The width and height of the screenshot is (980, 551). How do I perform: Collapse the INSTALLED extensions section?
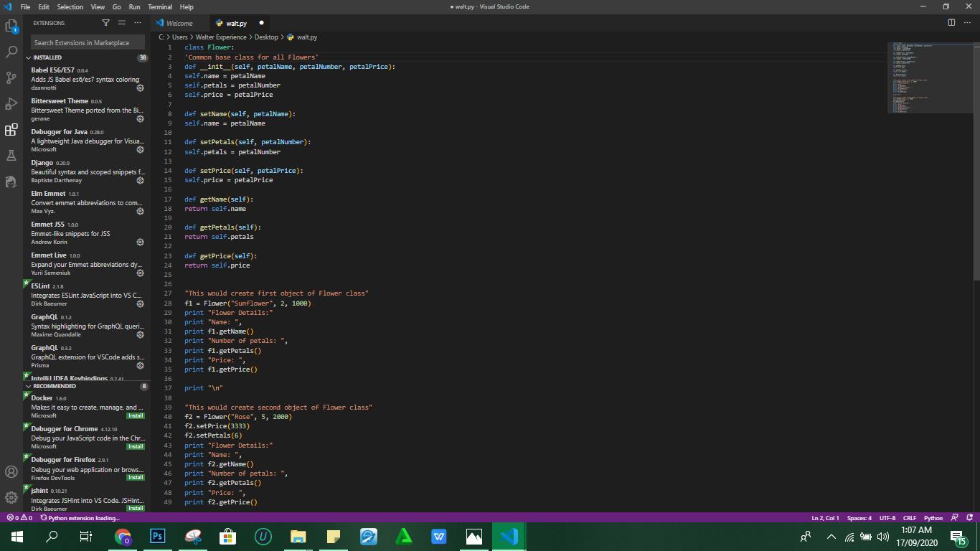[x=29, y=57]
